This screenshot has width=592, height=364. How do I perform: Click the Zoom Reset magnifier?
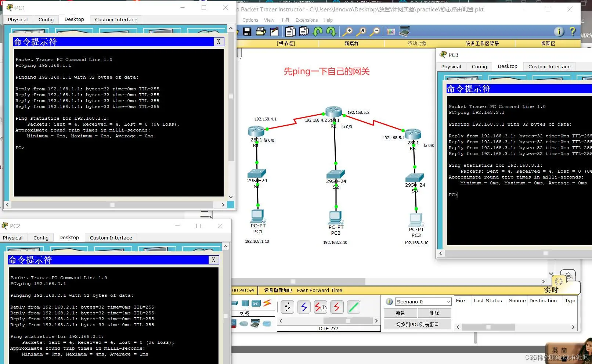[361, 32]
